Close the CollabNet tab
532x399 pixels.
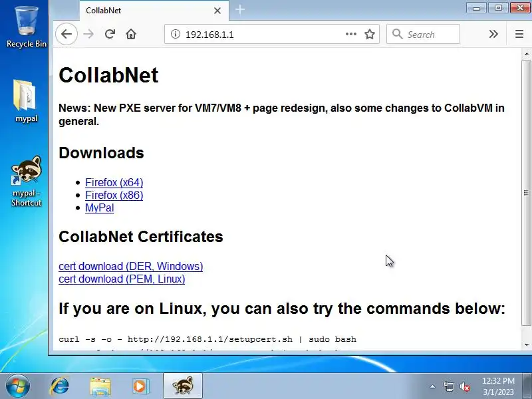(x=217, y=11)
